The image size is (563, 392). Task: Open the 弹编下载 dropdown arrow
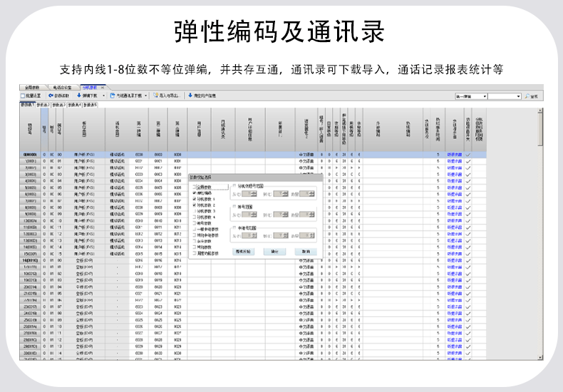pos(104,96)
